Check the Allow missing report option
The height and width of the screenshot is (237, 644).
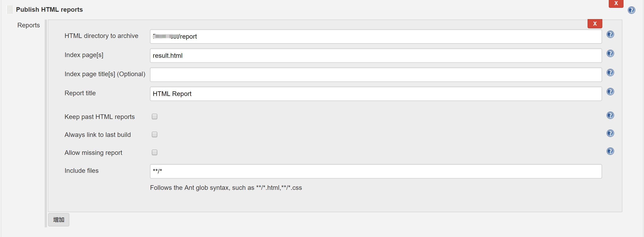click(x=155, y=153)
